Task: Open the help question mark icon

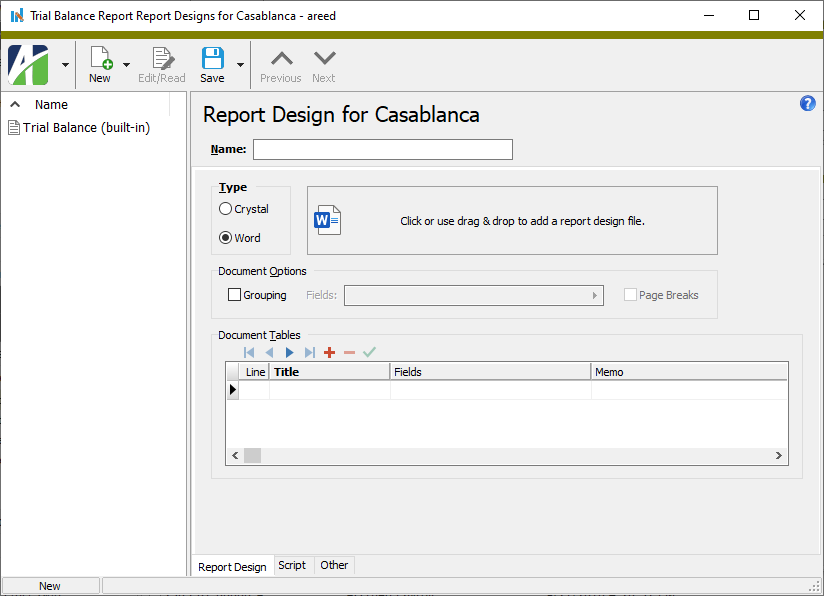Action: (808, 104)
